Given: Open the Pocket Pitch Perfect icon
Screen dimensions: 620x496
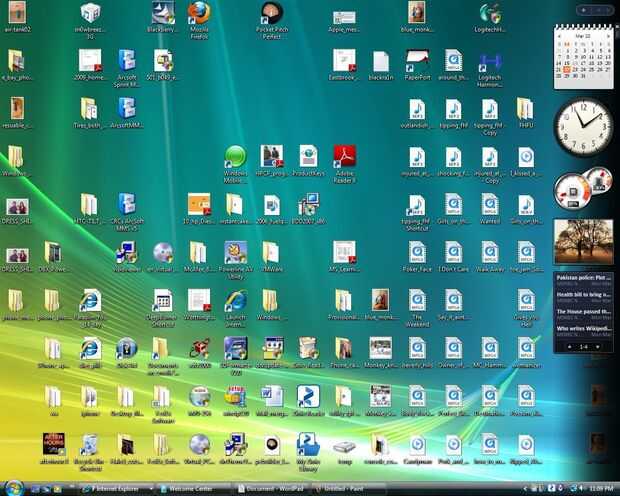Looking at the screenshot, I should click(x=272, y=19).
